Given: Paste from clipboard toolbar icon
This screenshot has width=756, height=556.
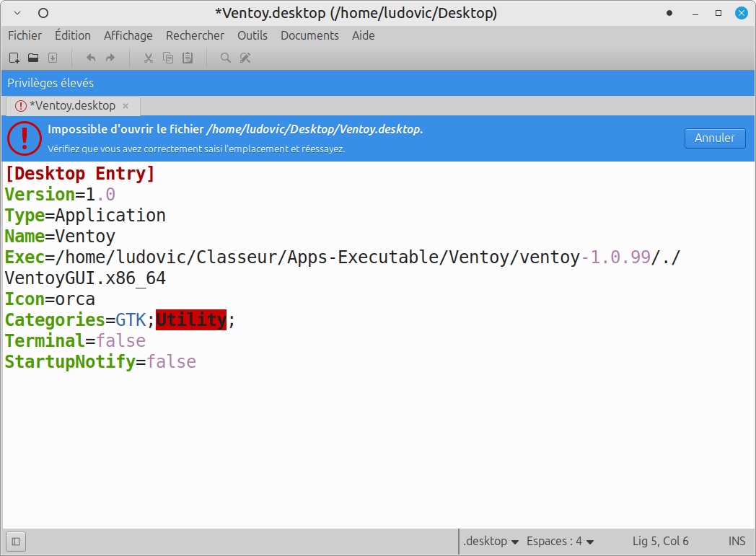Looking at the screenshot, I should [188, 58].
